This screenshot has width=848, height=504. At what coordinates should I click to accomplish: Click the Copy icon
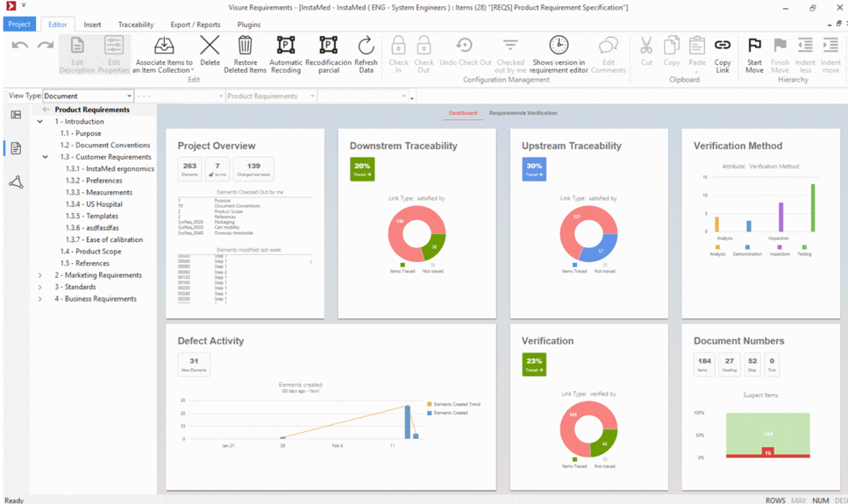(x=672, y=46)
